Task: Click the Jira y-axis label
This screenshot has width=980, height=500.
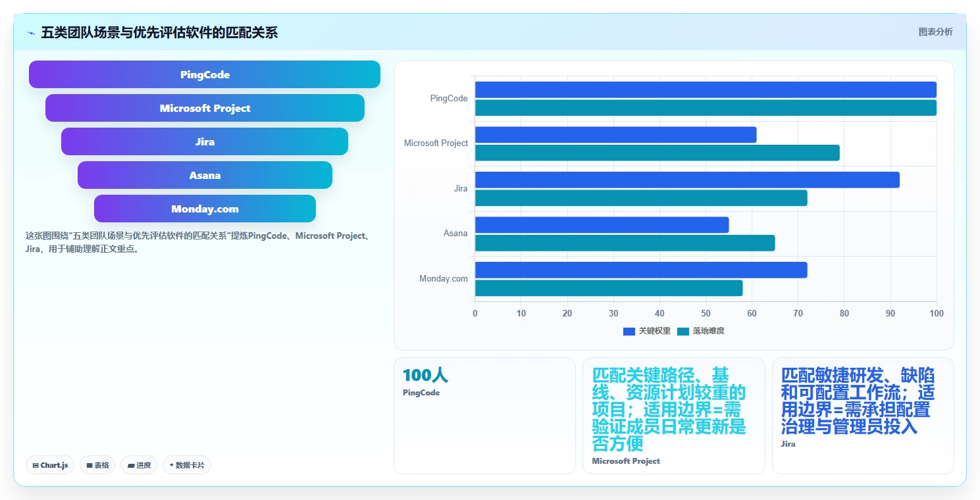Action: coord(461,188)
